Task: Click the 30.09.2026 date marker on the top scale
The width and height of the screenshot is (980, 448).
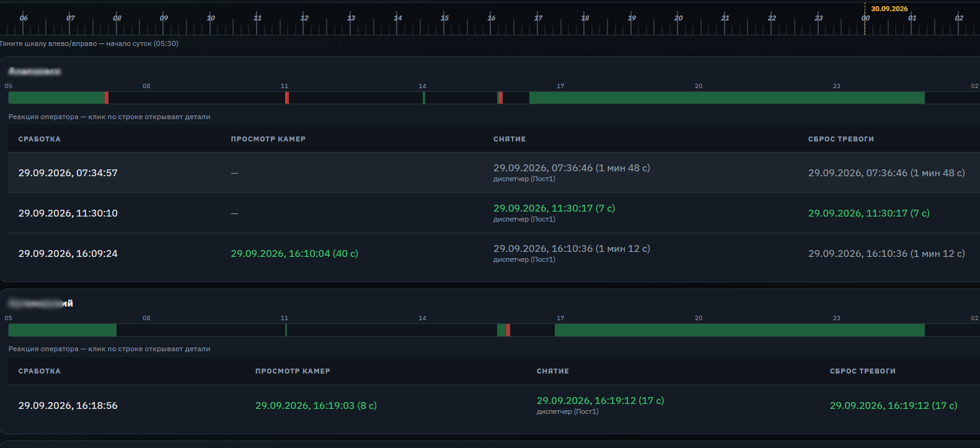Action: pos(889,9)
